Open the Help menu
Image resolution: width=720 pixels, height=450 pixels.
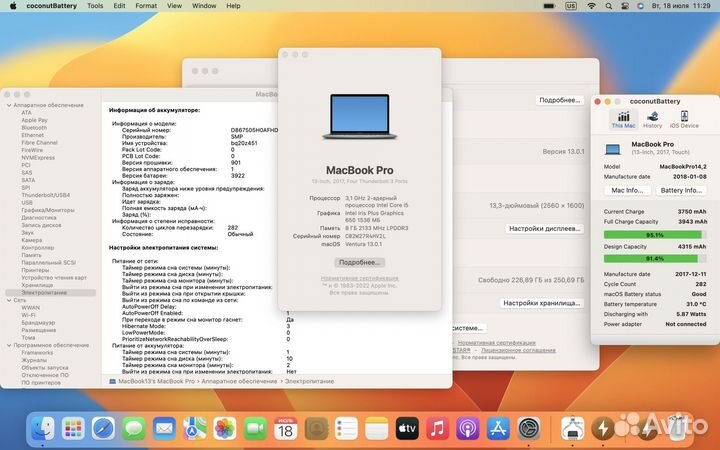233,6
